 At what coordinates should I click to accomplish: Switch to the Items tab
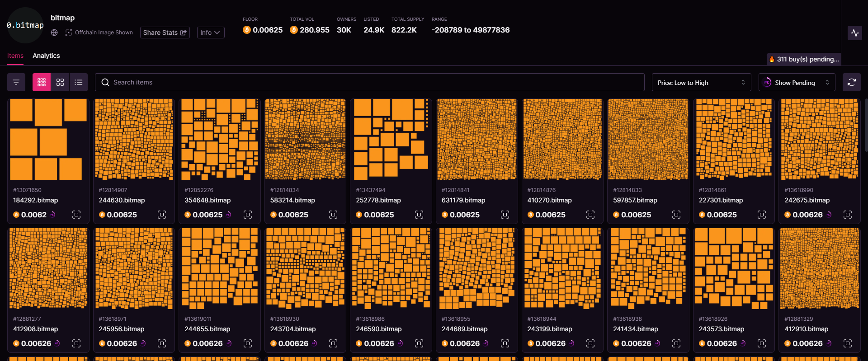15,56
